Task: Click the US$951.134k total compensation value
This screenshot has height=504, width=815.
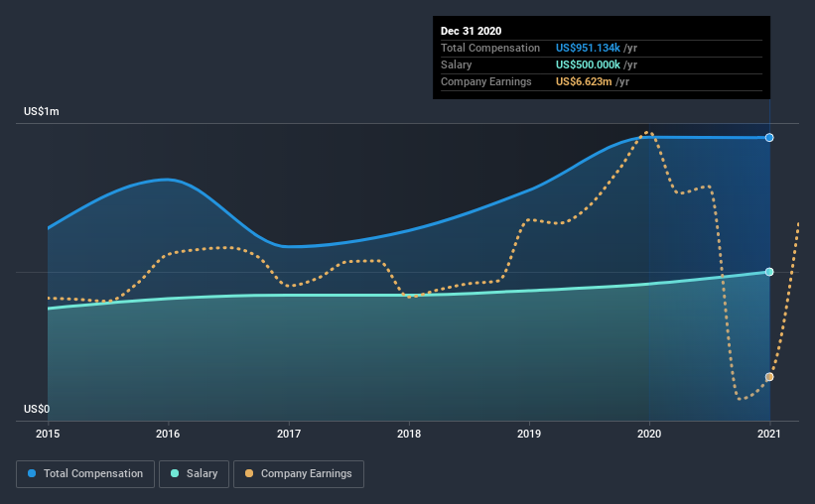Action: tap(588, 48)
